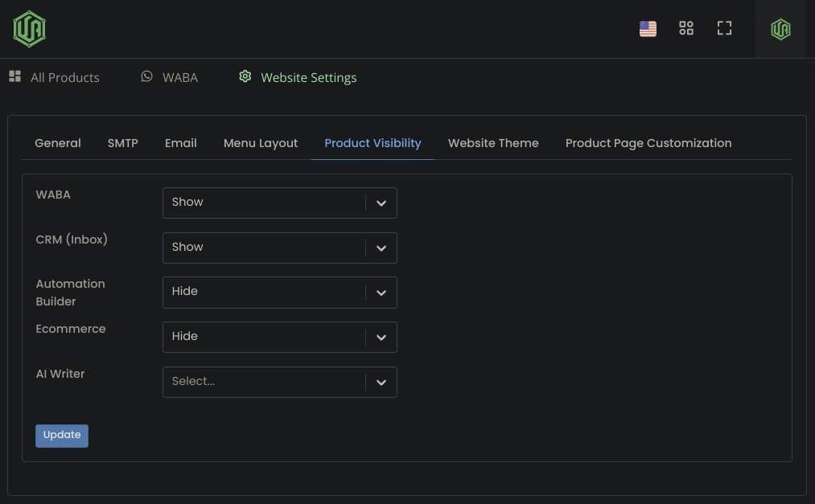Image resolution: width=815 pixels, height=504 pixels.
Task: Go to the Menu Layout tab
Action: [260, 143]
